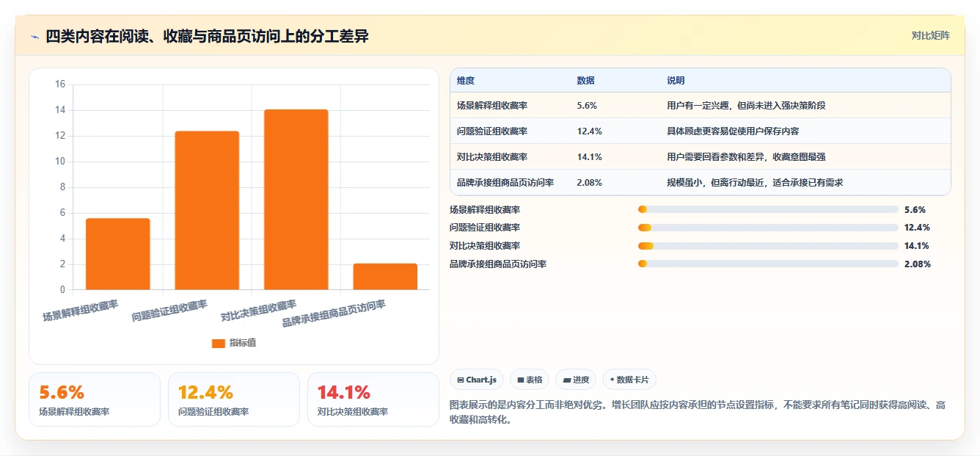
Task: Select the 表格 tag
Action: pos(530,380)
